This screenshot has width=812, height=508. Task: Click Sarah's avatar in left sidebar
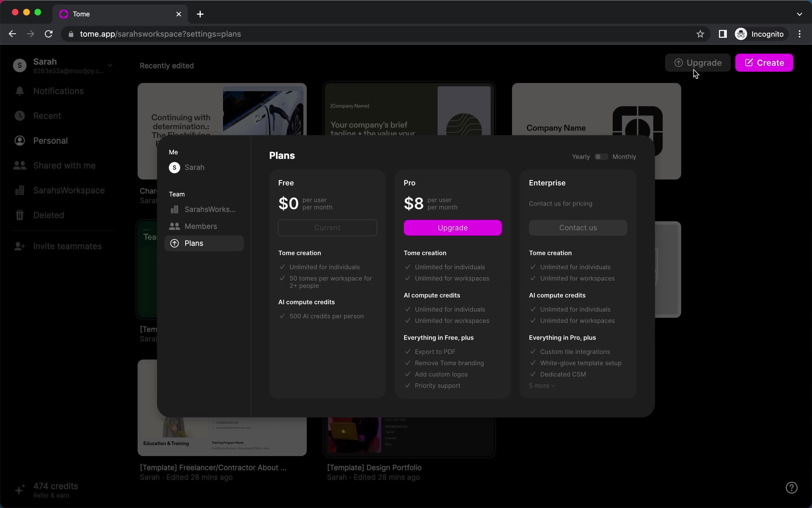[20, 65]
